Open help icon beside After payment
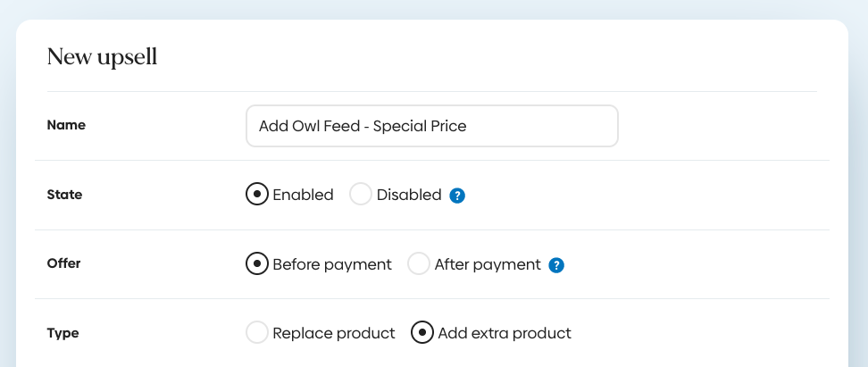The width and height of the screenshot is (868, 367). [x=556, y=265]
